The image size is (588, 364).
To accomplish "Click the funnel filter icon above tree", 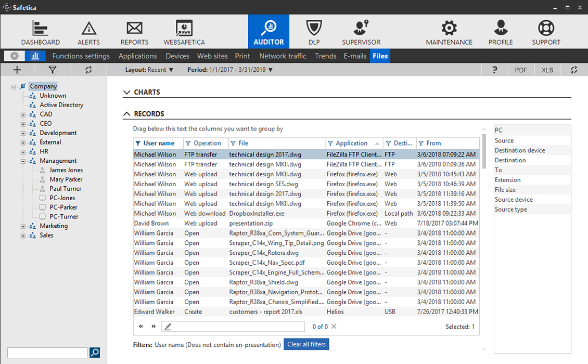I will (52, 70).
